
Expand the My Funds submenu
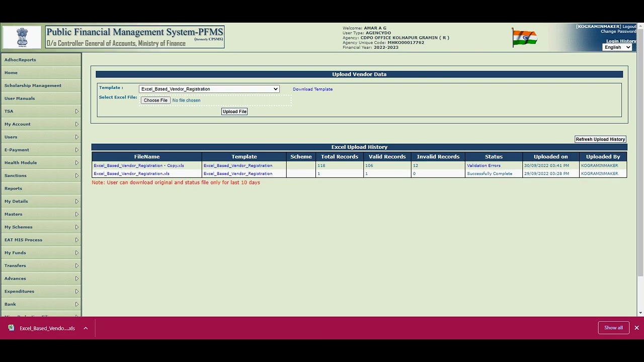(77, 252)
